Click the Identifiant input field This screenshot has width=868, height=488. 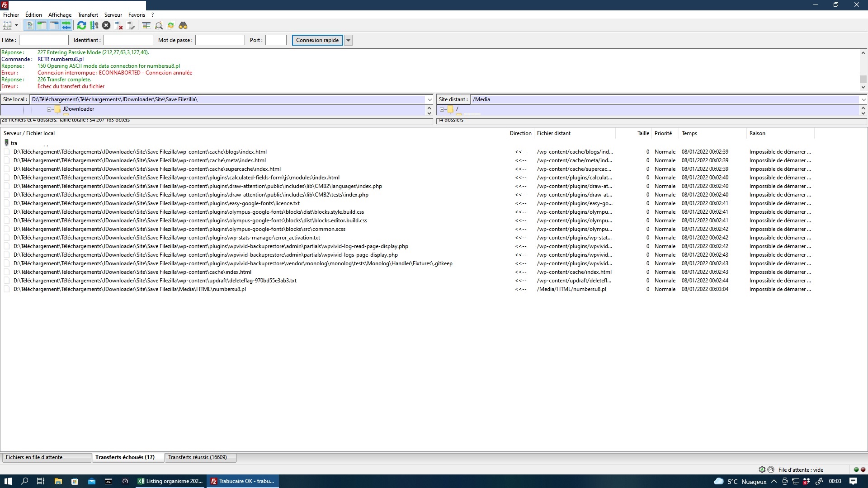tap(128, 40)
